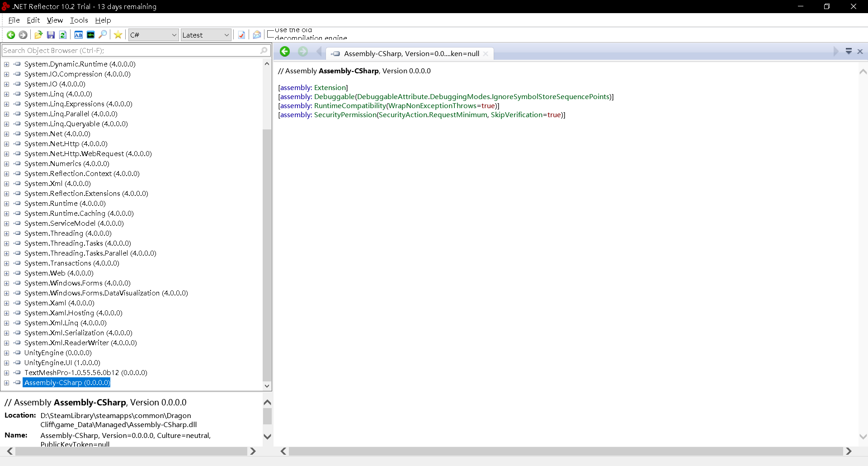Open the File menu
868x466 pixels.
pos(14,20)
